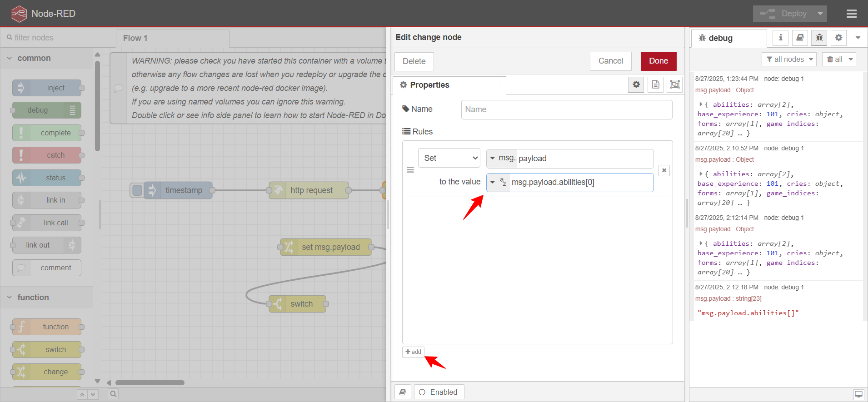Select the link out node in palette
The width and height of the screenshot is (868, 402).
pyautogui.click(x=47, y=245)
